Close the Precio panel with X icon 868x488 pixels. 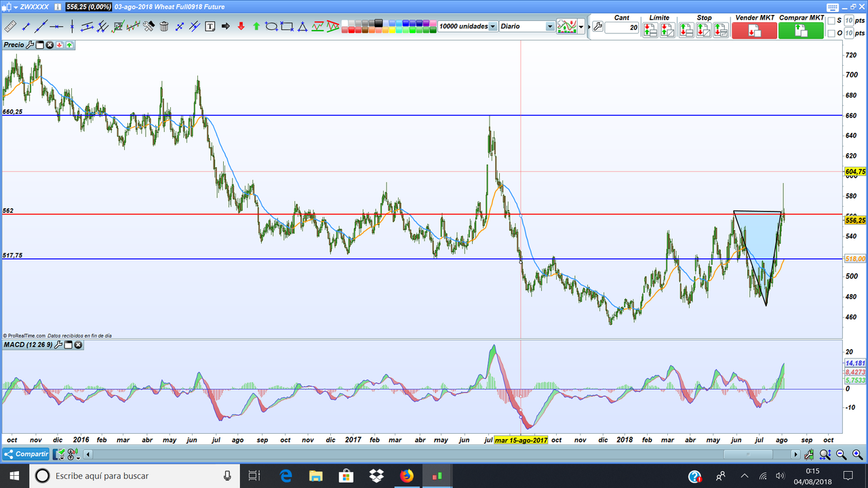tap(50, 45)
